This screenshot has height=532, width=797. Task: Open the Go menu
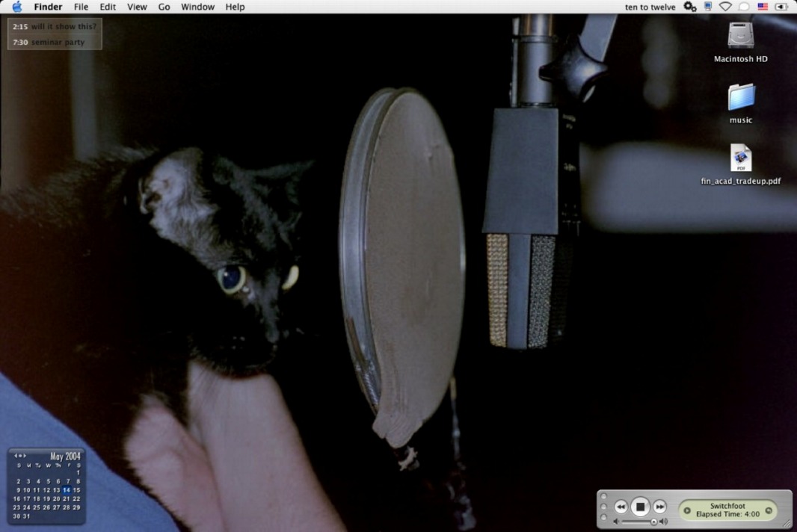[164, 7]
